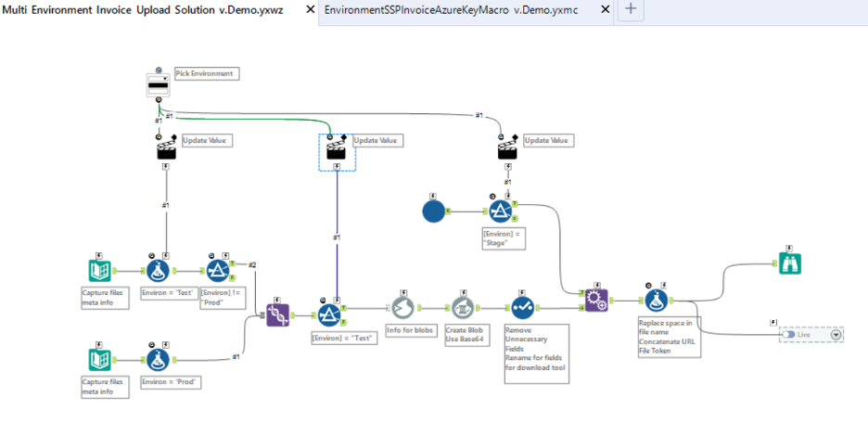Image resolution: width=868 pixels, height=423 pixels.
Task: Click the Create Blob Use Base64 tool
Action: (x=463, y=307)
